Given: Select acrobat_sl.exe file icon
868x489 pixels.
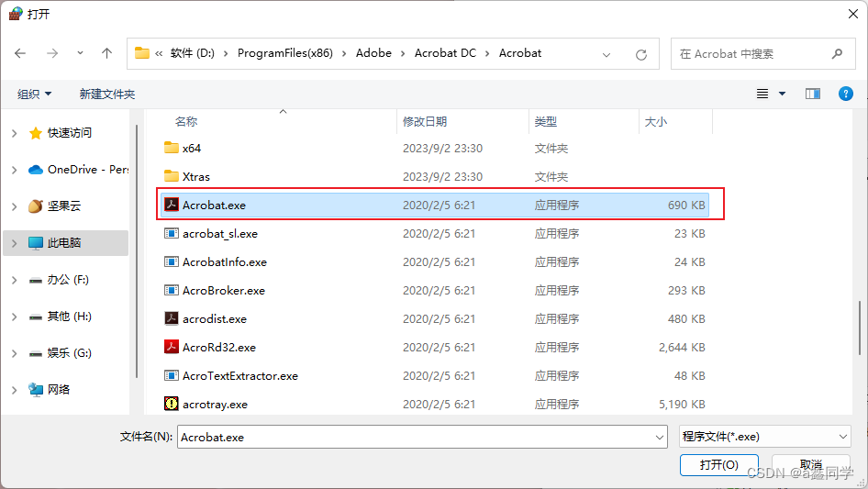Looking at the screenshot, I should [171, 233].
